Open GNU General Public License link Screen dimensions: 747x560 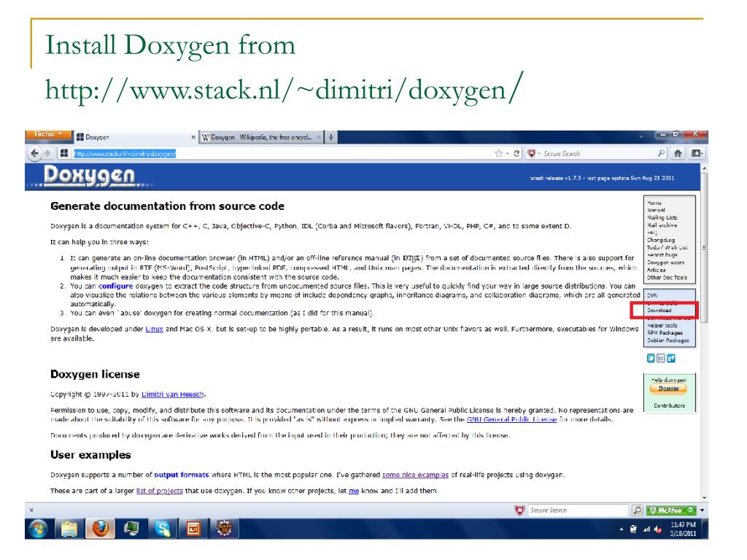511,419
